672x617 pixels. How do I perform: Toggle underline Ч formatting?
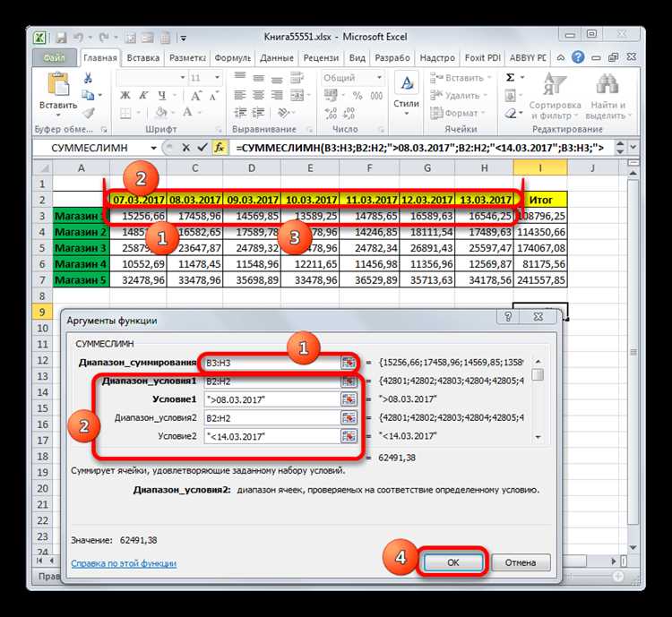tap(162, 95)
